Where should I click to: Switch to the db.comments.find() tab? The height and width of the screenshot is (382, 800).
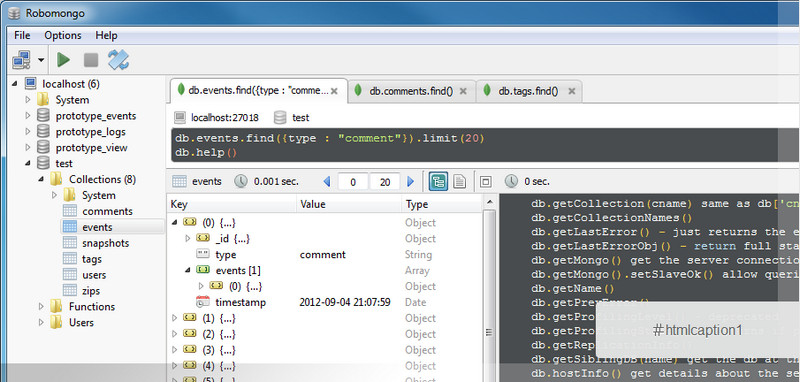pyautogui.click(x=411, y=91)
